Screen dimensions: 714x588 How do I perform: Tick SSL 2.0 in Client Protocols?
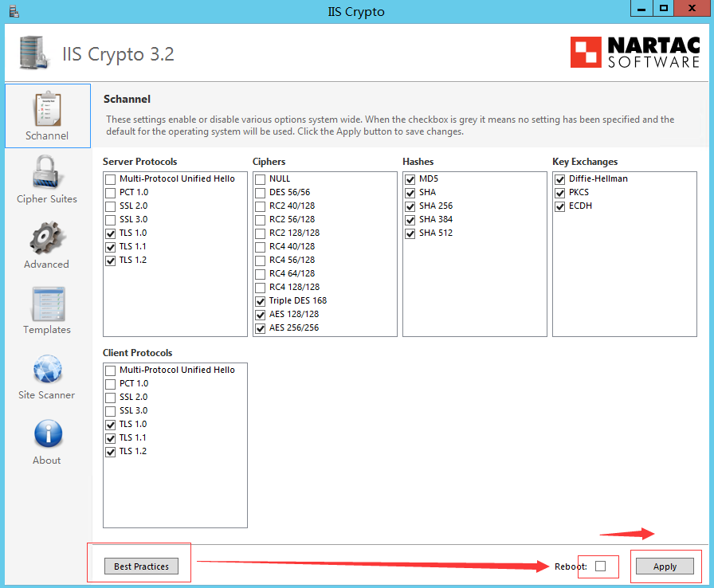pos(110,398)
